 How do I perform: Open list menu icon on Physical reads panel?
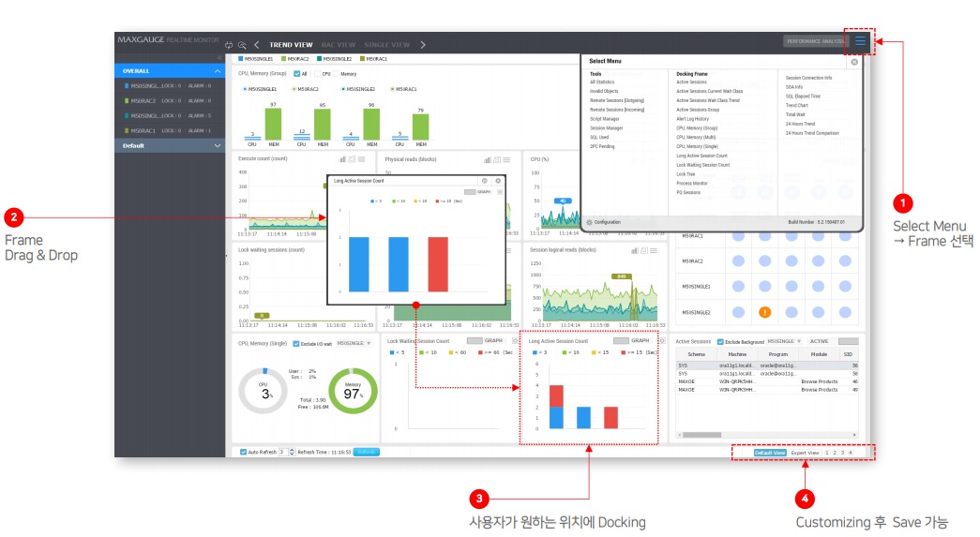[x=508, y=159]
